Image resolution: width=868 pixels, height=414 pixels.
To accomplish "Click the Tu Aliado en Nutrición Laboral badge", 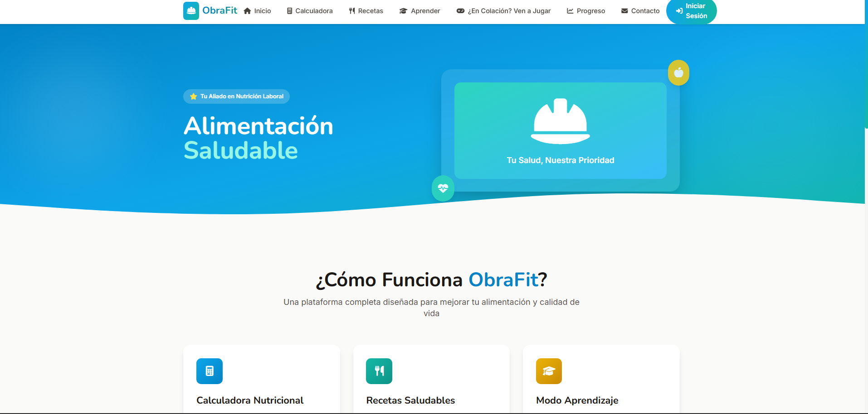I will (x=236, y=96).
